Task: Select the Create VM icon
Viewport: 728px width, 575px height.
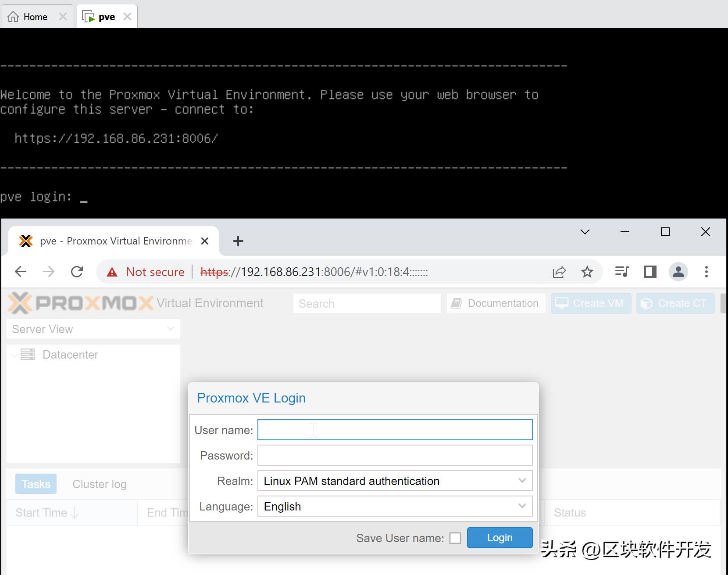Action: tap(562, 303)
